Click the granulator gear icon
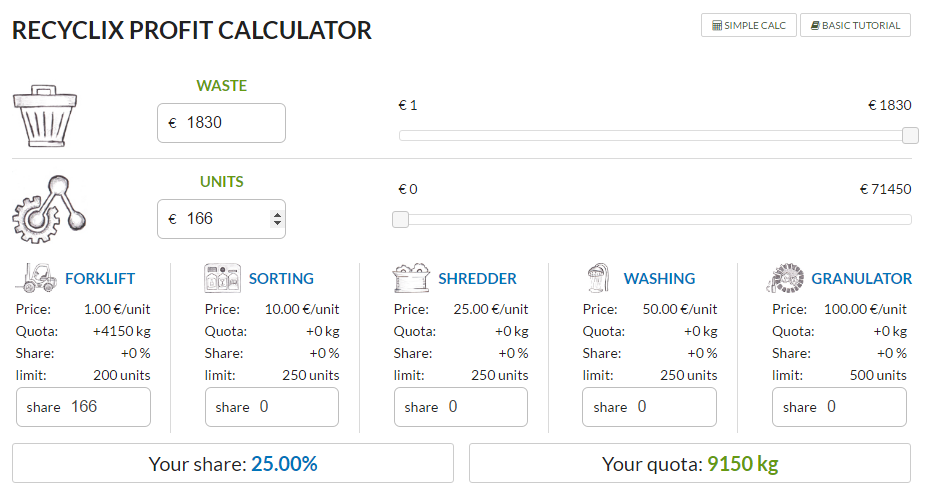The height and width of the screenshot is (489, 933). point(785,278)
